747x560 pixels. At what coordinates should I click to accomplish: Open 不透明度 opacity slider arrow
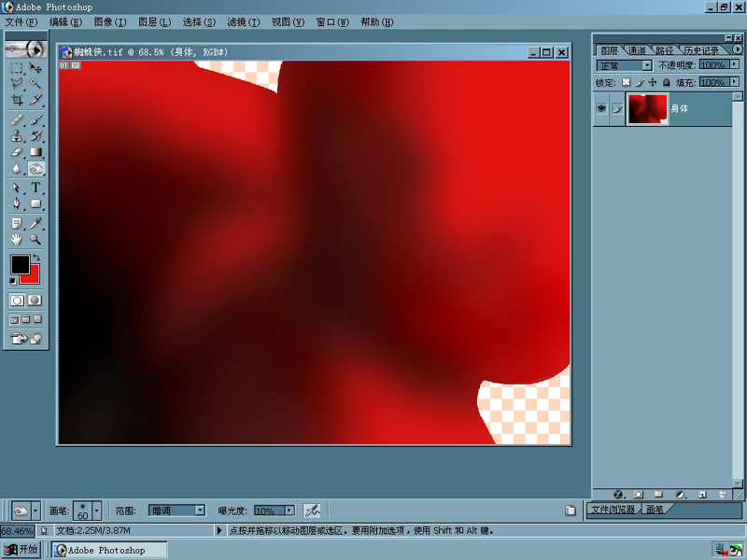point(735,64)
